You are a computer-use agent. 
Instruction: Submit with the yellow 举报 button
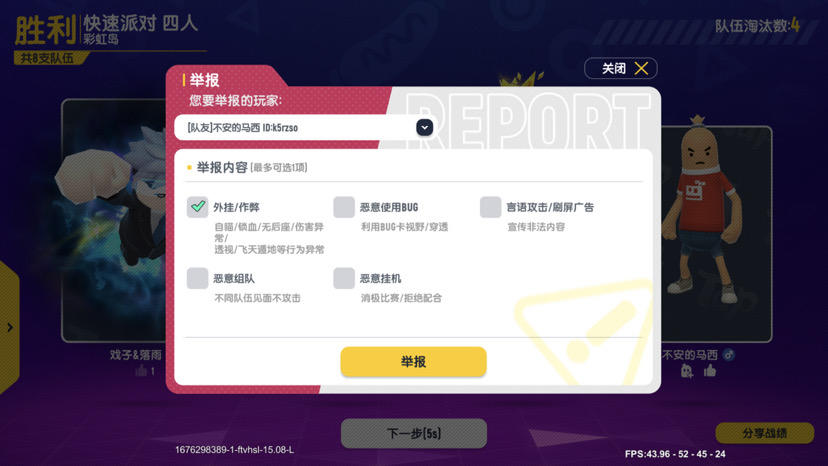413,362
